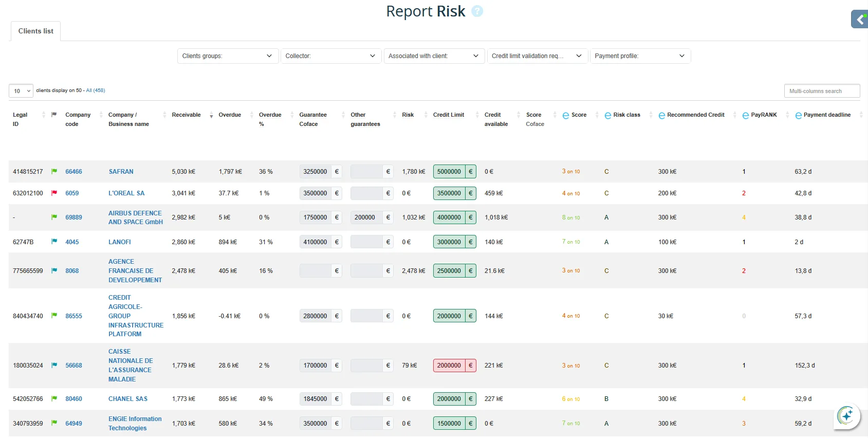Click the Ellisphere icon beside Score header
This screenshot has width=868, height=438.
tap(566, 115)
